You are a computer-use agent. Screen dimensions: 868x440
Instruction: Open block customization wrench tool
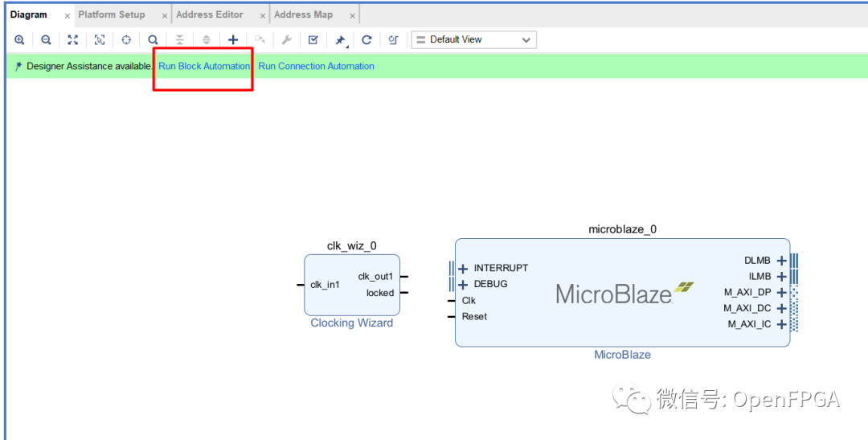[286, 40]
